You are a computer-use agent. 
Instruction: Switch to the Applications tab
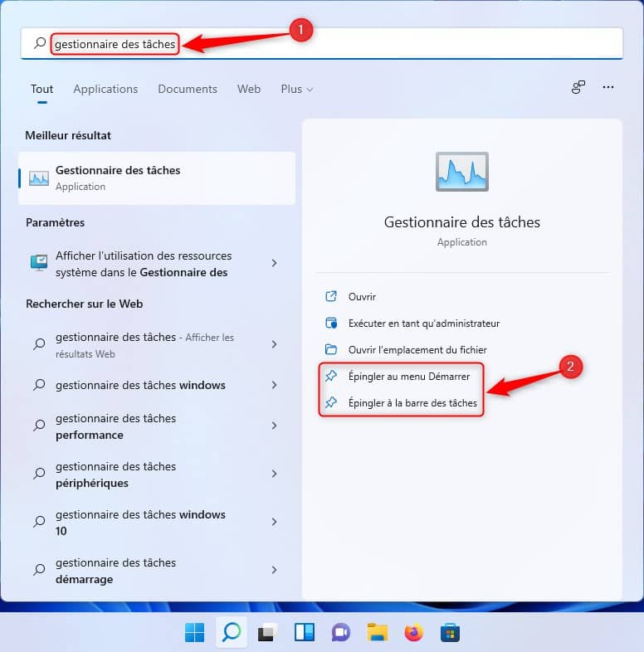click(x=105, y=89)
